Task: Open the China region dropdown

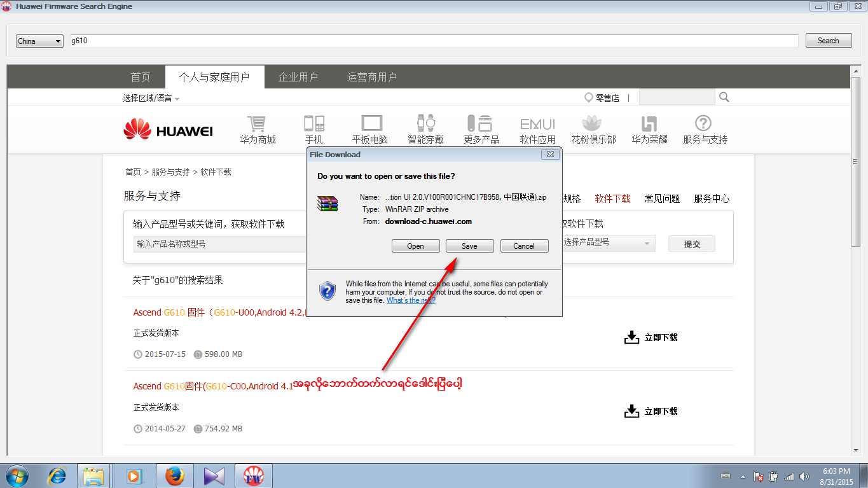Action: pos(39,41)
